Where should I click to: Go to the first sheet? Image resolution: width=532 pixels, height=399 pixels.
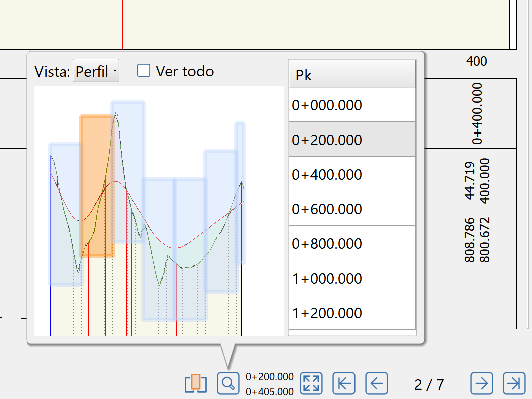(344, 384)
